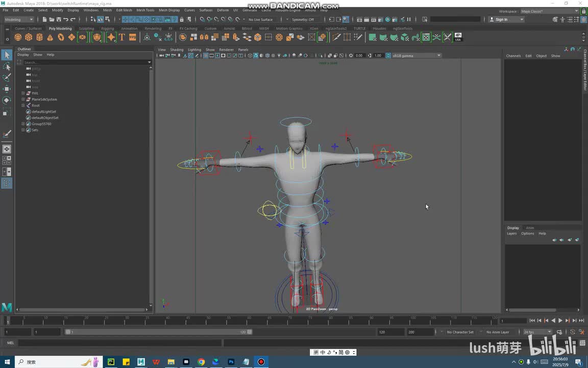
Task: Open Photoshop from the Windows taskbar
Action: [x=231, y=362]
